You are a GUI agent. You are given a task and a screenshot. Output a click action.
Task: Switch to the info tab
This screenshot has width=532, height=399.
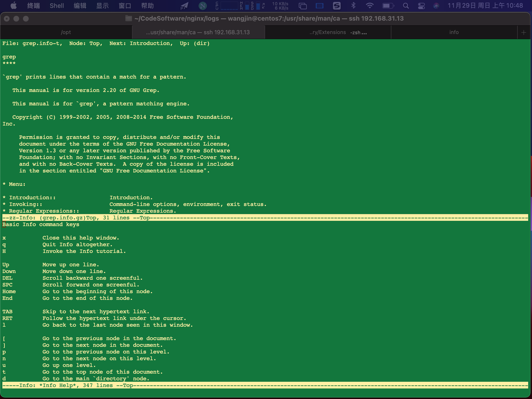coord(454,32)
